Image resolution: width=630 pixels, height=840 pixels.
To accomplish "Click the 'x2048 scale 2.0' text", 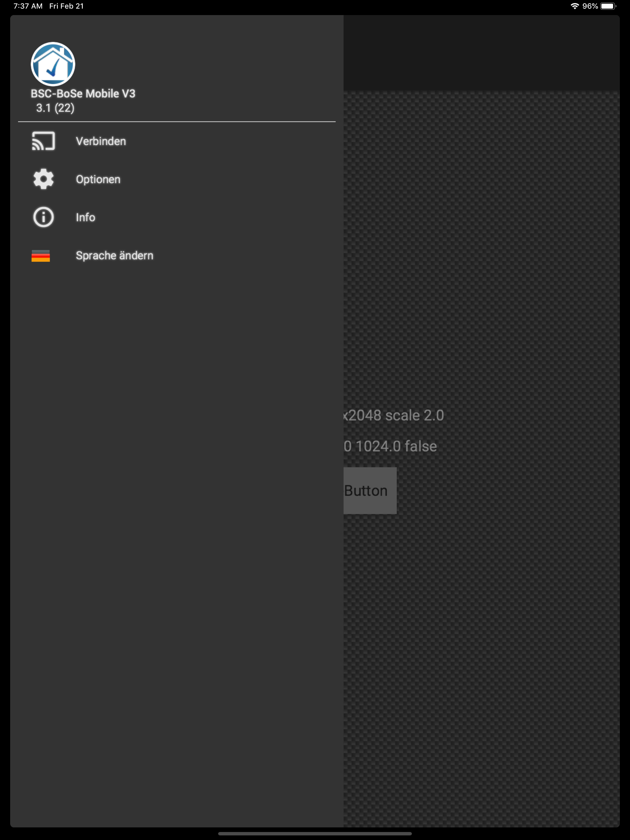I will coord(394,415).
